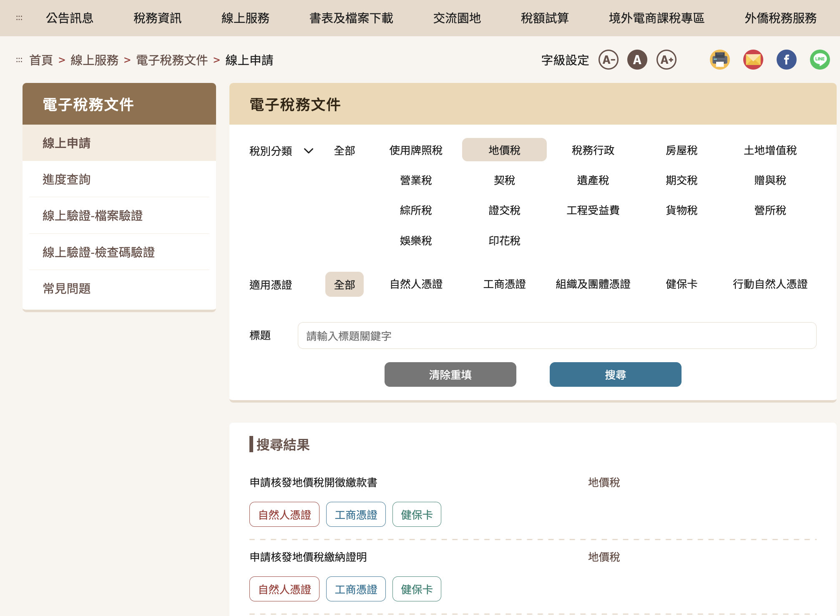The height and width of the screenshot is (616, 840).
Task: Decrease font size with A- icon
Action: click(609, 60)
